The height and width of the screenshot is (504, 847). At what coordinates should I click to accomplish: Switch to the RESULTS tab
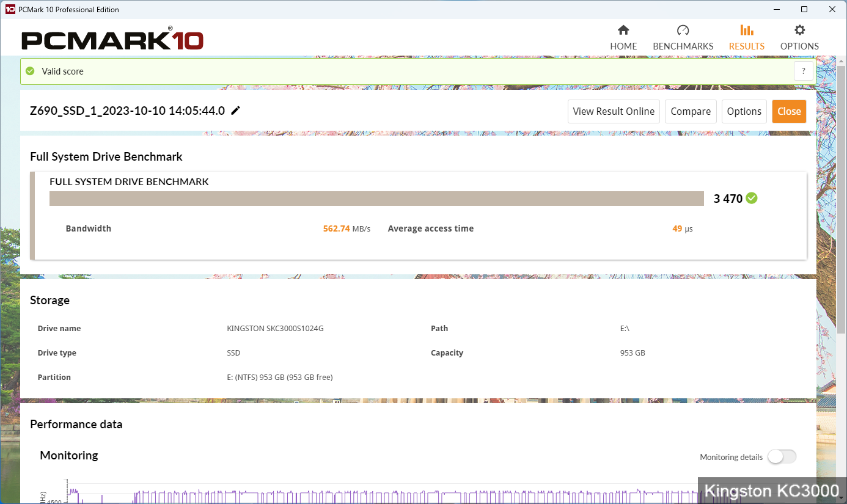point(746,38)
